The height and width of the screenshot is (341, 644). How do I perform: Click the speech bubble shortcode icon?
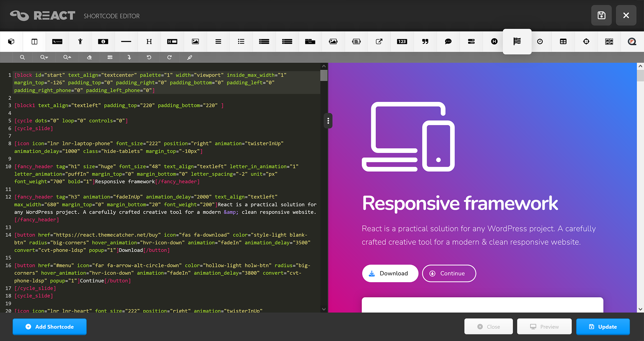(448, 42)
